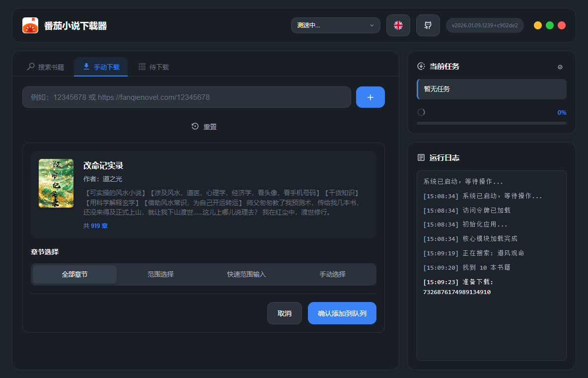588x378 pixels.
Task: Switch language with the UK flag icon
Action: pos(398,25)
